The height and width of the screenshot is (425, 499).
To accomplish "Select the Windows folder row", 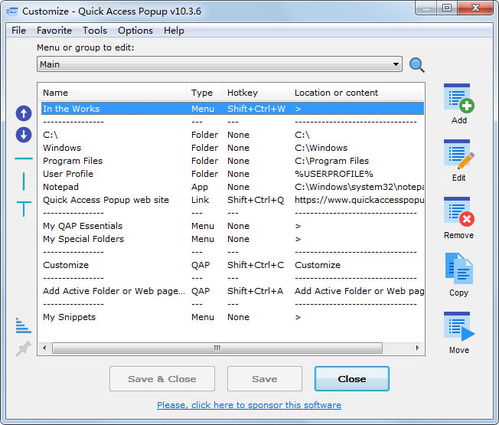I will pos(232,148).
